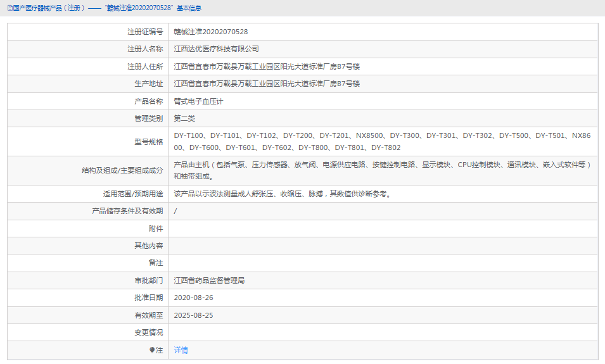
Task: Click the 产品储存条件及有效期 label
Action: tap(127, 211)
